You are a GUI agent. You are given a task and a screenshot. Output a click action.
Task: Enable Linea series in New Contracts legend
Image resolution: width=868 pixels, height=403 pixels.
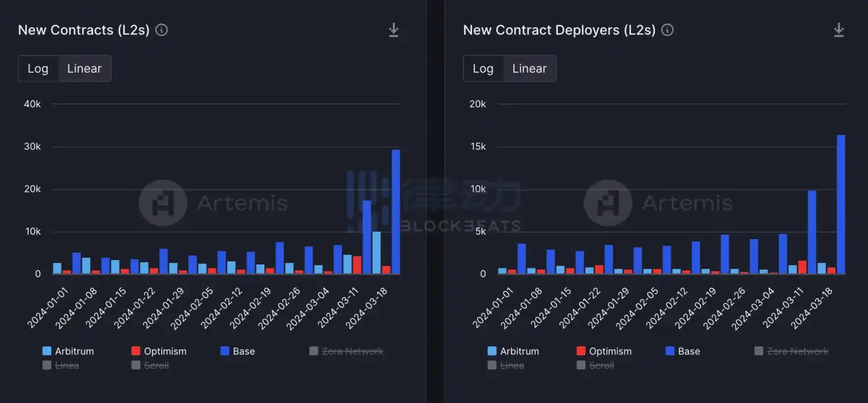click(x=60, y=365)
